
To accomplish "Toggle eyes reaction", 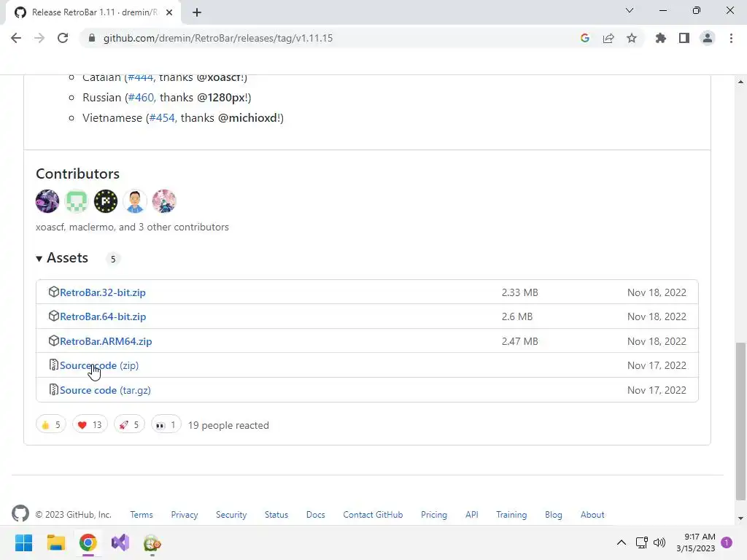I will [166, 425].
